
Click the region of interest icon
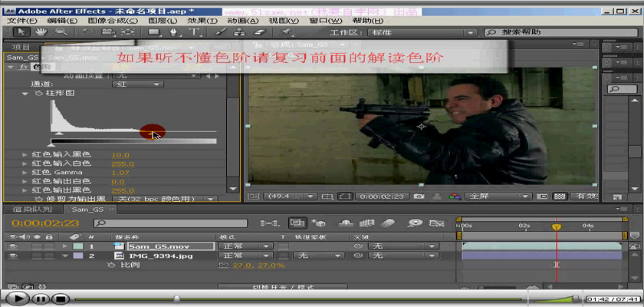tap(345, 196)
